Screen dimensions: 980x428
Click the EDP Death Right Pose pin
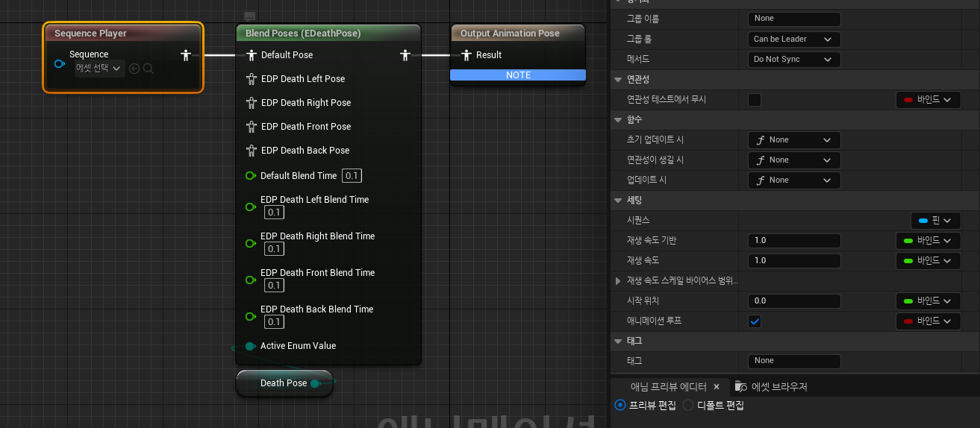251,103
